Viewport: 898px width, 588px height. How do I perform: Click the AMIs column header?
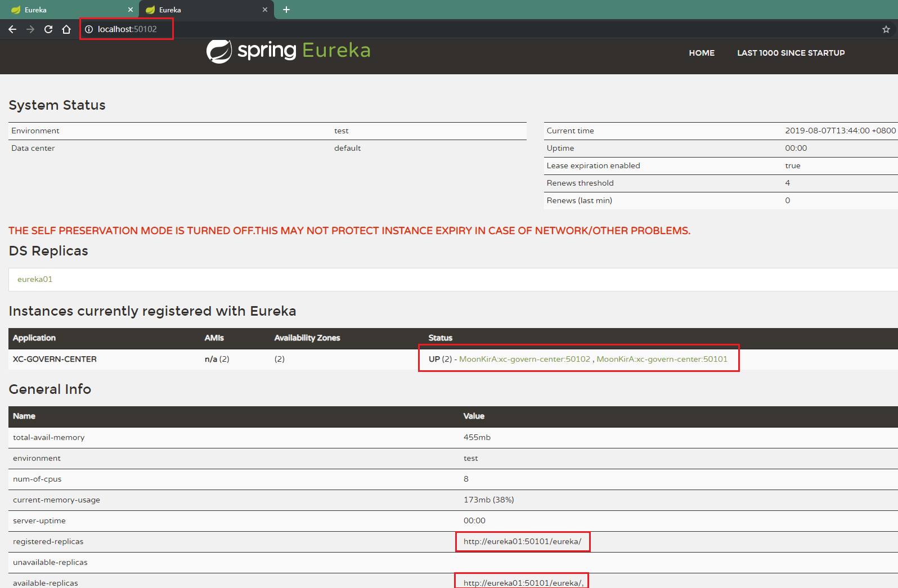pyautogui.click(x=214, y=338)
